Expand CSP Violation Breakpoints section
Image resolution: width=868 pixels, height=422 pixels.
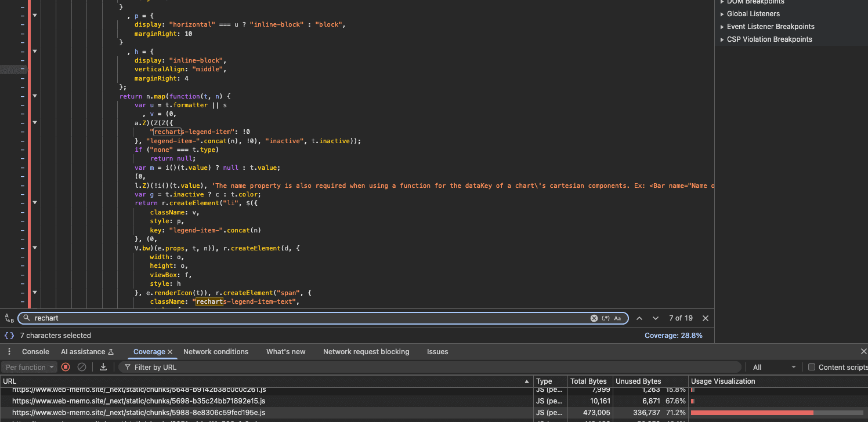coord(769,39)
